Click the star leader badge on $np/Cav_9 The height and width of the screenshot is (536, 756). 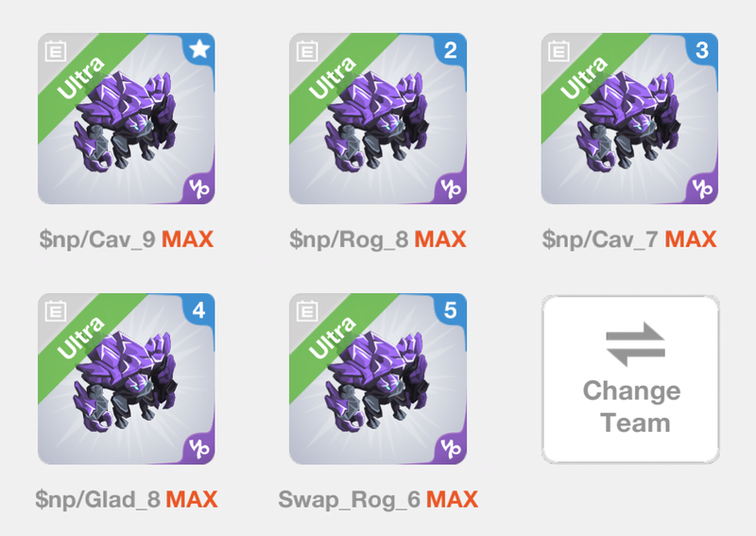tap(199, 49)
